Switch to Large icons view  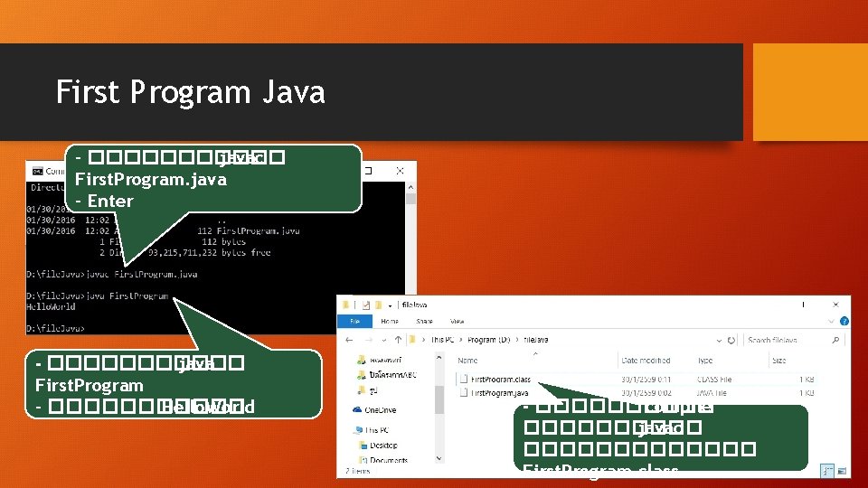842,471
